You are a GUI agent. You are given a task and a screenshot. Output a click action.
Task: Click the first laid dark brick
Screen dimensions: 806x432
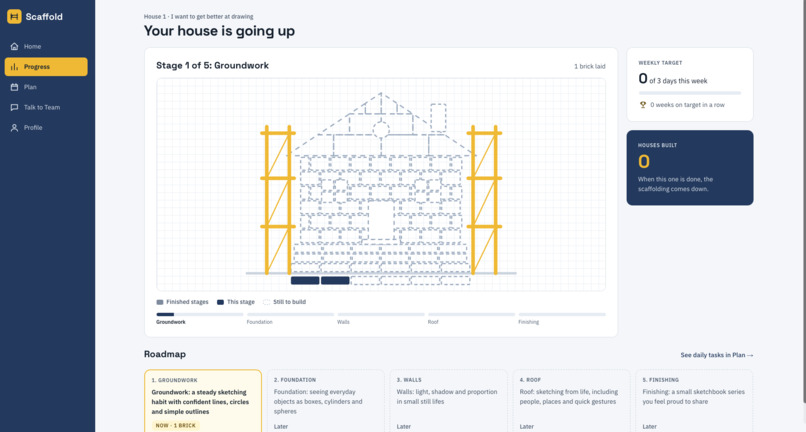tap(305, 280)
